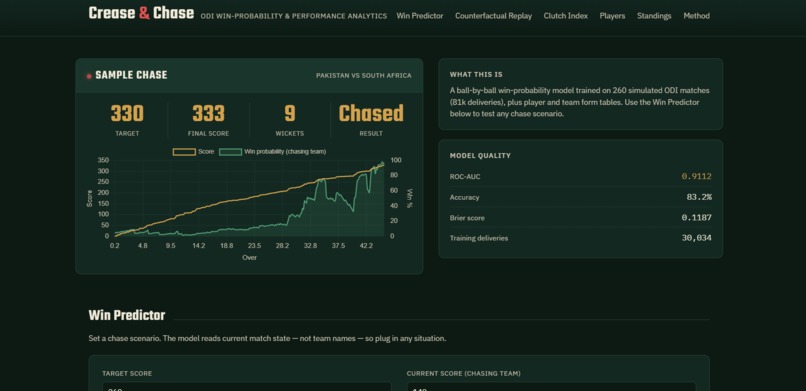806x391 pixels.
Task: Click the ROC-AUC metric label
Action: [465, 176]
